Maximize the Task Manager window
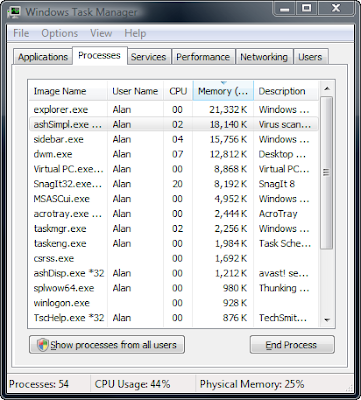361x400 pixels. (307, 8)
